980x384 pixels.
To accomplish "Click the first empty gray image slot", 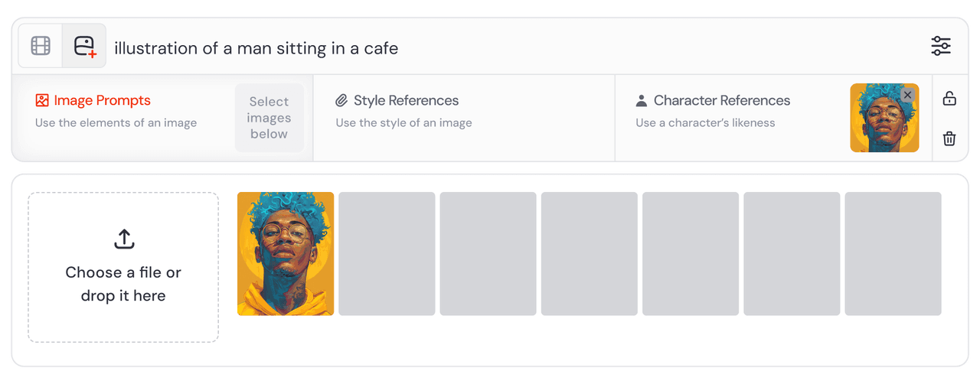I will click(387, 254).
